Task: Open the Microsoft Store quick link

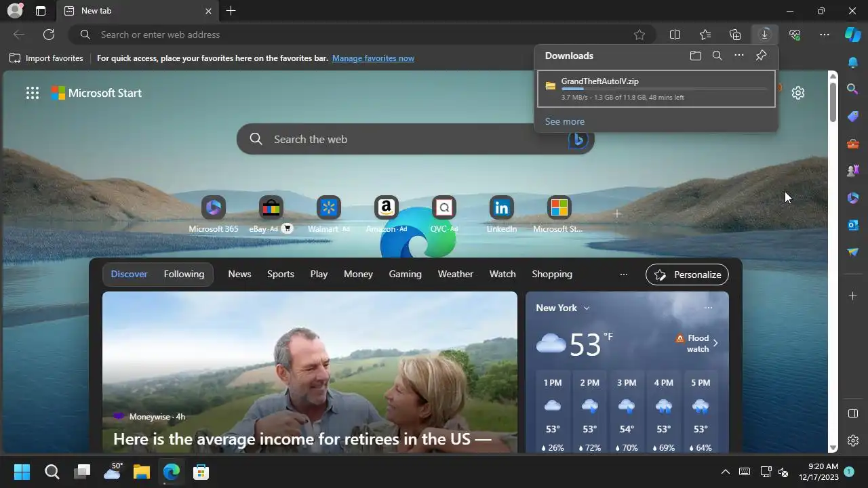Action: [559, 214]
